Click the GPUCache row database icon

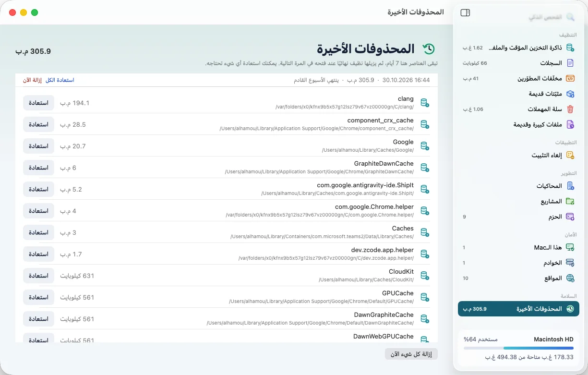424,297
